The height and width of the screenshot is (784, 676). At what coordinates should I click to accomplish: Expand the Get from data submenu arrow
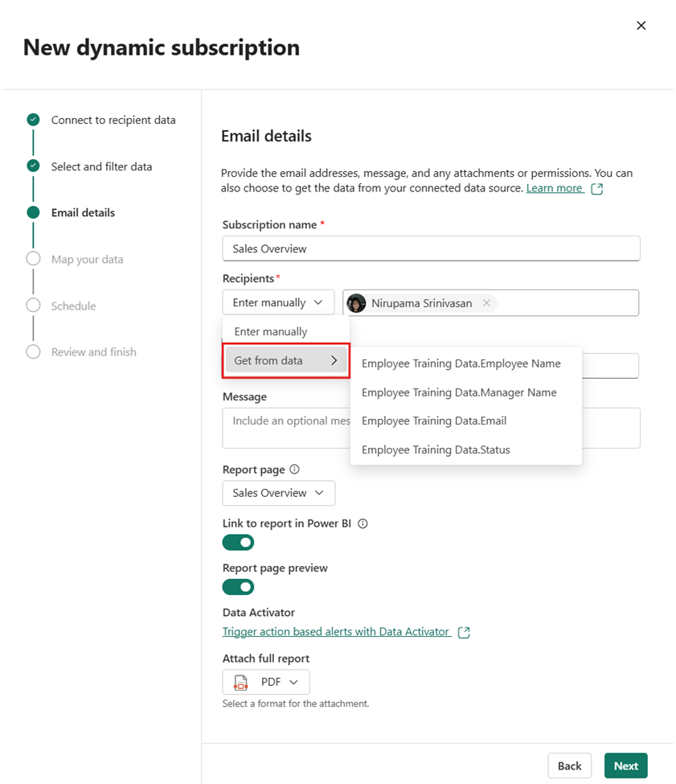pos(334,360)
